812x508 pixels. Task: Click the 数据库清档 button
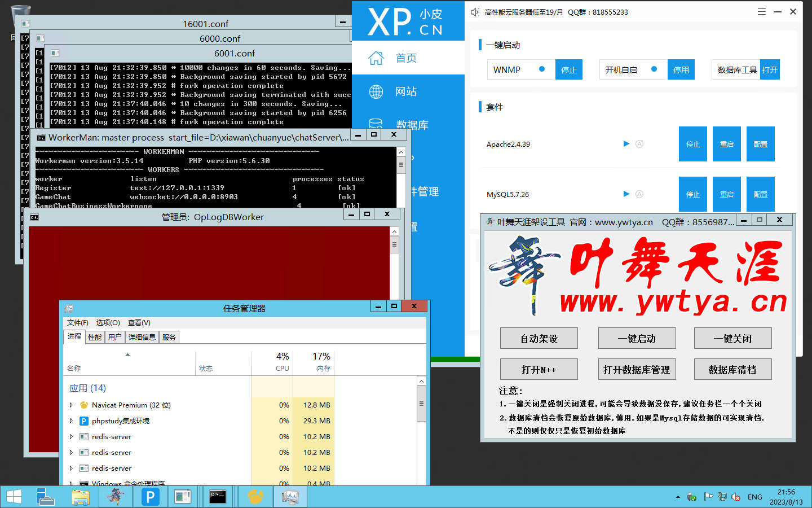point(732,370)
